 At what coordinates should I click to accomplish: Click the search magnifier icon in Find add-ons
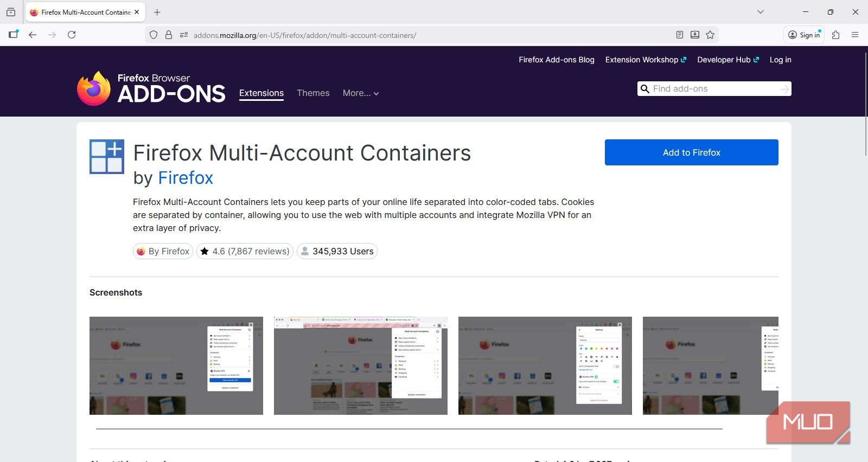[x=644, y=89]
